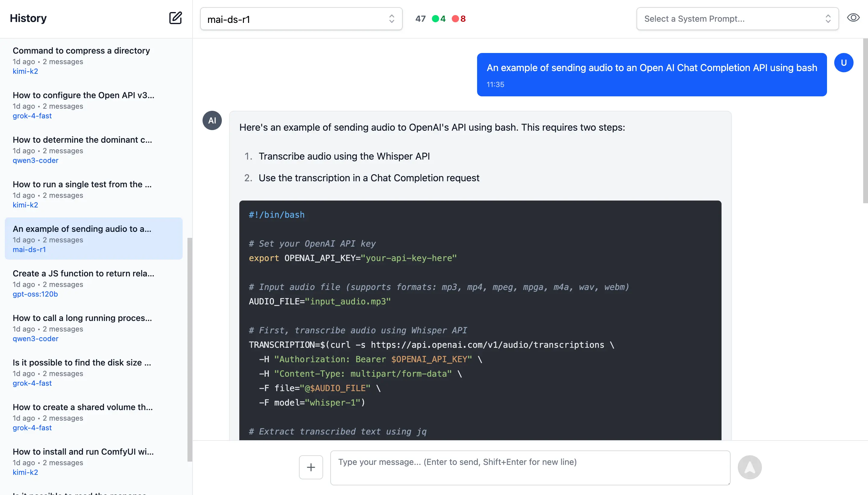The height and width of the screenshot is (495, 868).
Task: Click the Authorization Bearer header code line
Action: point(370,359)
